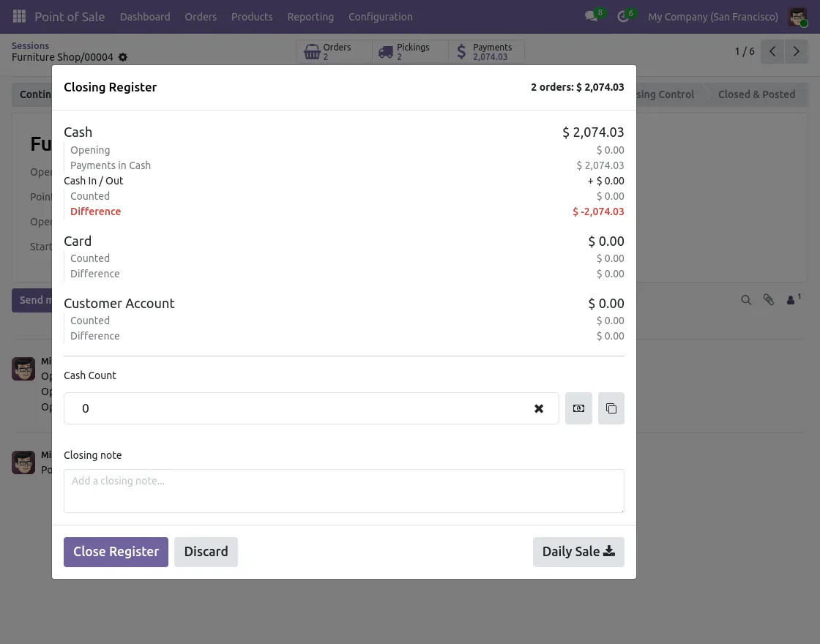Click the Pickings truck stat button
This screenshot has width=820, height=644.
[410, 52]
